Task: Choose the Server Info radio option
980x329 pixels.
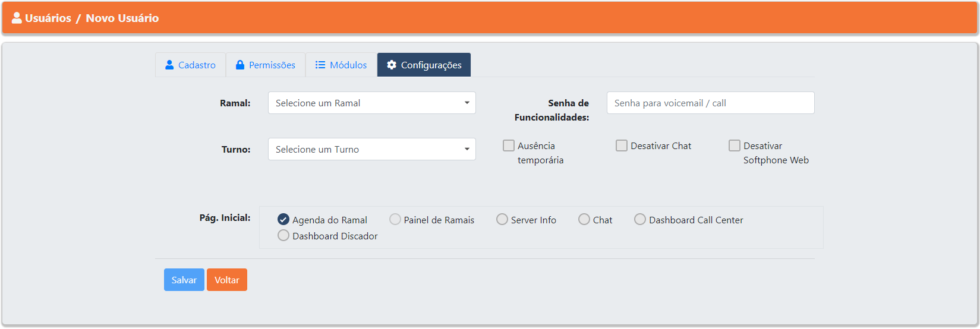Action: [502, 220]
